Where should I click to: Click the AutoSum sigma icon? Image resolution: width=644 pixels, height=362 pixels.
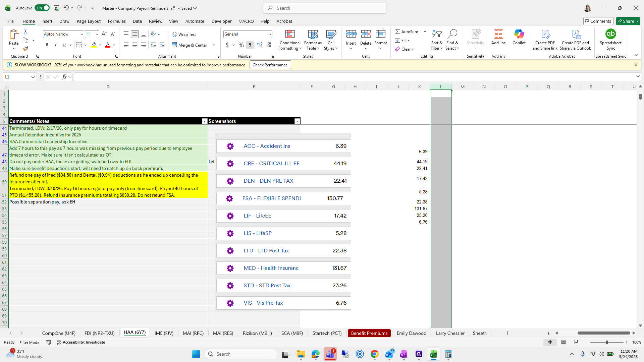coord(397,32)
